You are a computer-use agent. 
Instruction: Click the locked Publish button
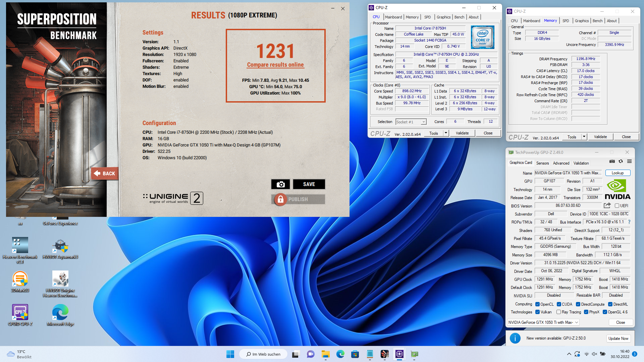pos(298,199)
